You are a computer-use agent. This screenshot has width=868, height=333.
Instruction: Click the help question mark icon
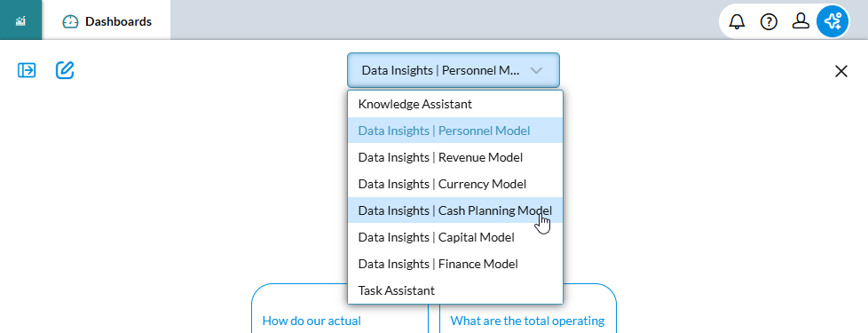coord(769,21)
